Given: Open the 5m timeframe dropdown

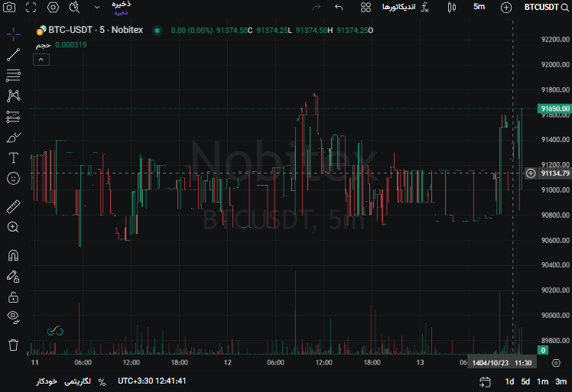Looking at the screenshot, I should [479, 7].
